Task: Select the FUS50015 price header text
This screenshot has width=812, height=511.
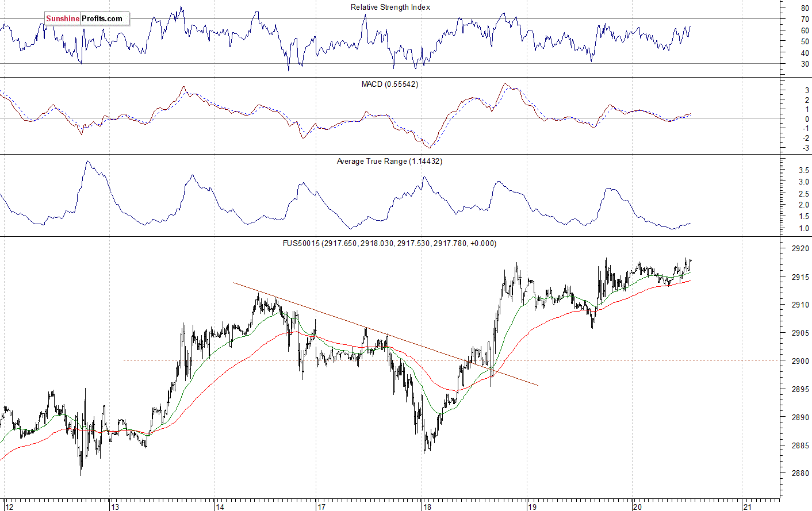Action: tap(390, 243)
